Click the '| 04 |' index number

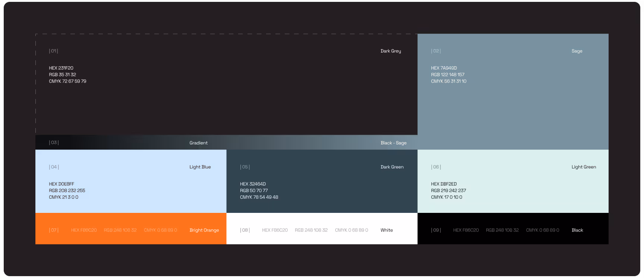click(54, 167)
